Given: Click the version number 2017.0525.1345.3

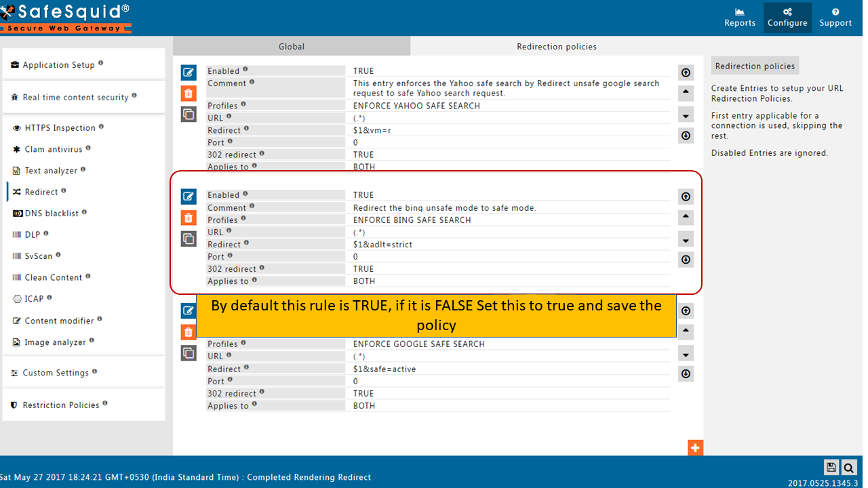Looking at the screenshot, I should (x=823, y=483).
